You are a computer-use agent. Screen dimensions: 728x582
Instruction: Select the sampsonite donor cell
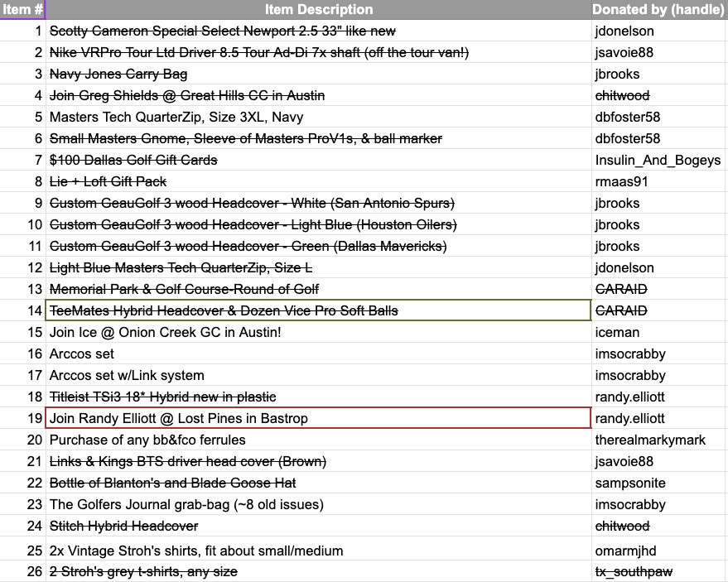[x=660, y=483]
